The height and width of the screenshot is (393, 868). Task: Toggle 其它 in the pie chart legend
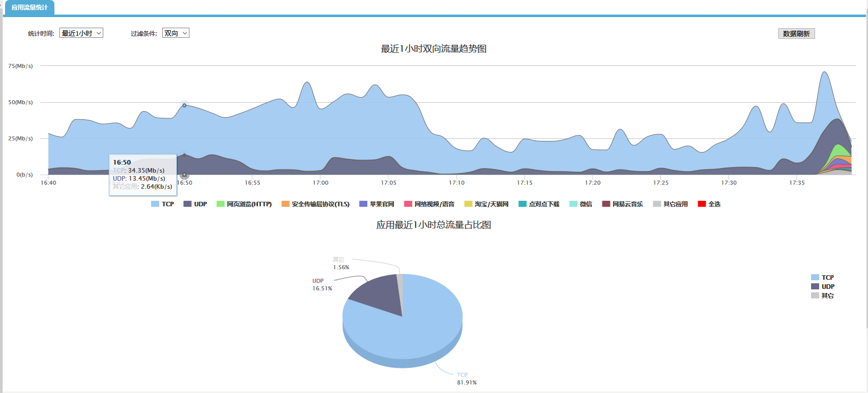click(x=822, y=295)
